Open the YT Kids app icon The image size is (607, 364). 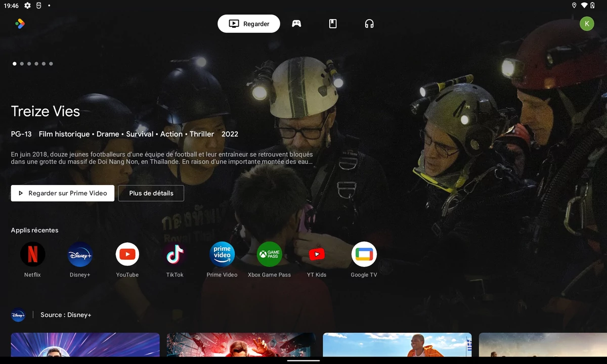point(317,254)
